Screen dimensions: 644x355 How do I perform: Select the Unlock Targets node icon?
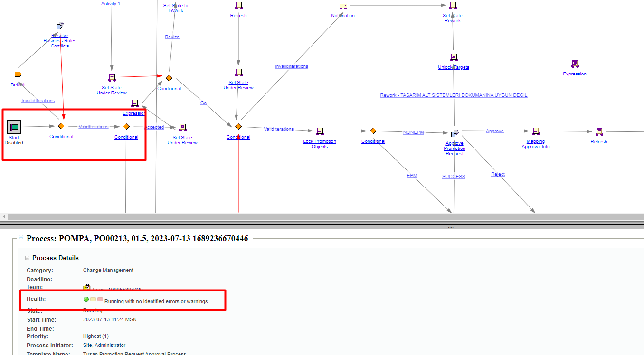(453, 58)
